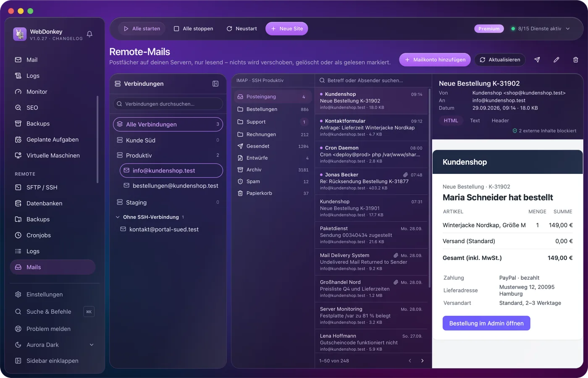
Task: Click the Aktualisieren button
Action: [x=500, y=60]
